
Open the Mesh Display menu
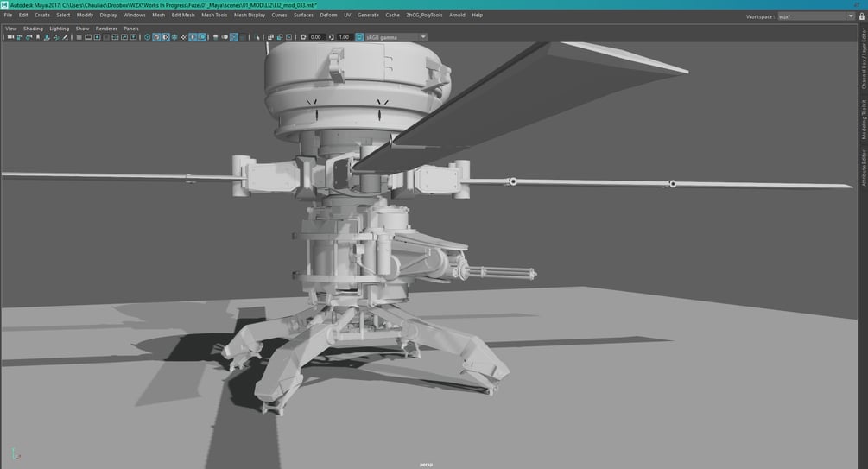pos(249,15)
